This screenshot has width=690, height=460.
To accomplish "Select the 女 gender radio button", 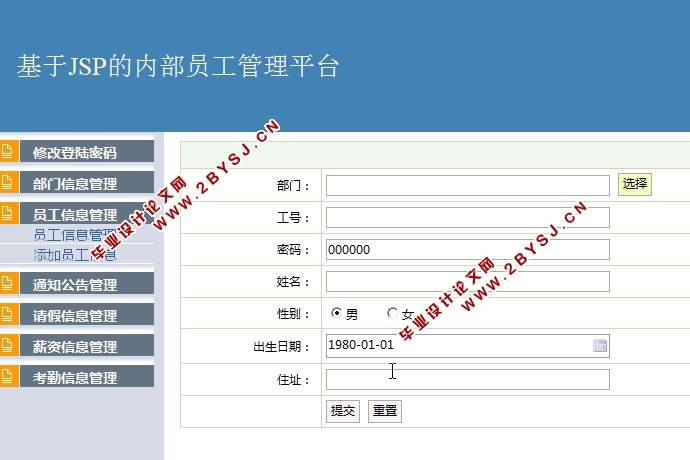I will (392, 313).
